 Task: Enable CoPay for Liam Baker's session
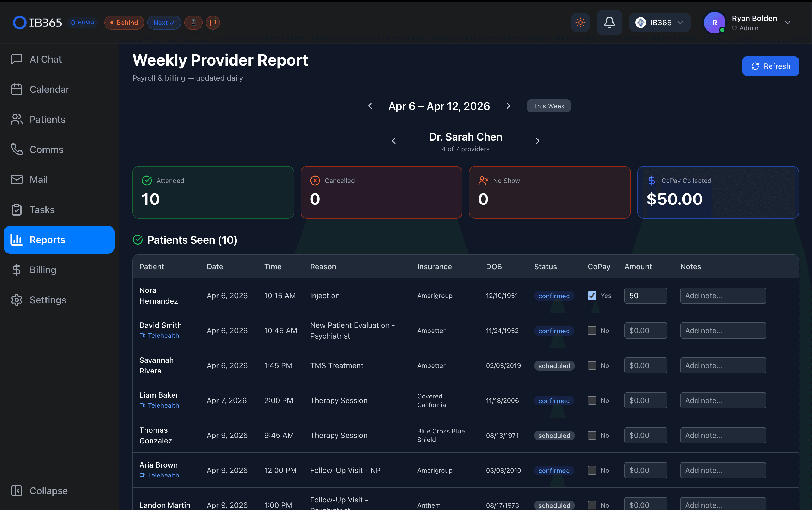tap(592, 400)
